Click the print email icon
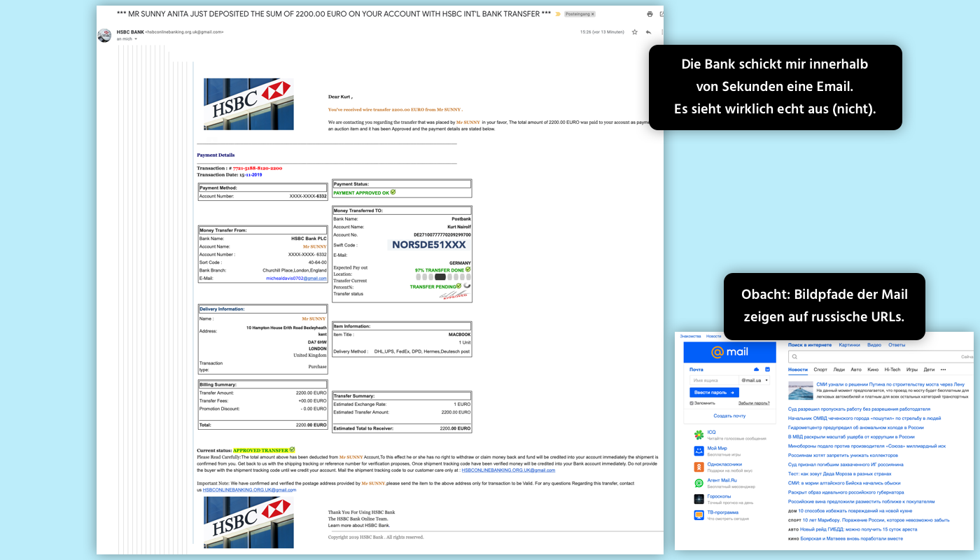980x560 pixels. pyautogui.click(x=650, y=14)
